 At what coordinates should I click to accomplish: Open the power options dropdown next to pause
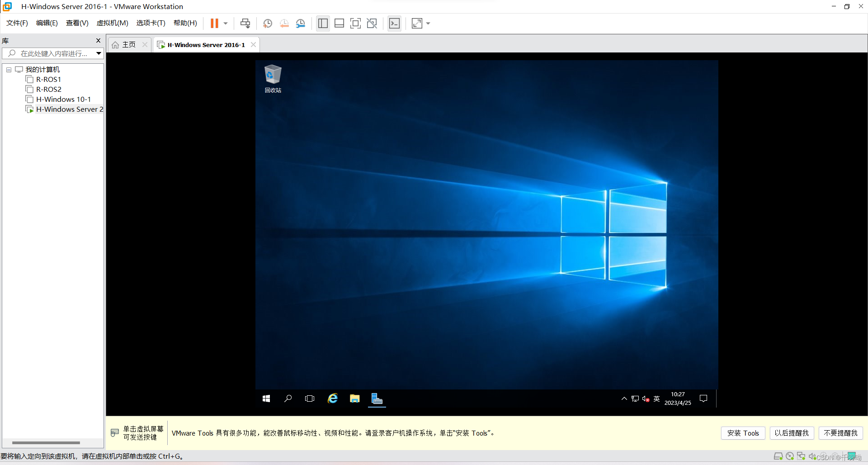coord(226,23)
